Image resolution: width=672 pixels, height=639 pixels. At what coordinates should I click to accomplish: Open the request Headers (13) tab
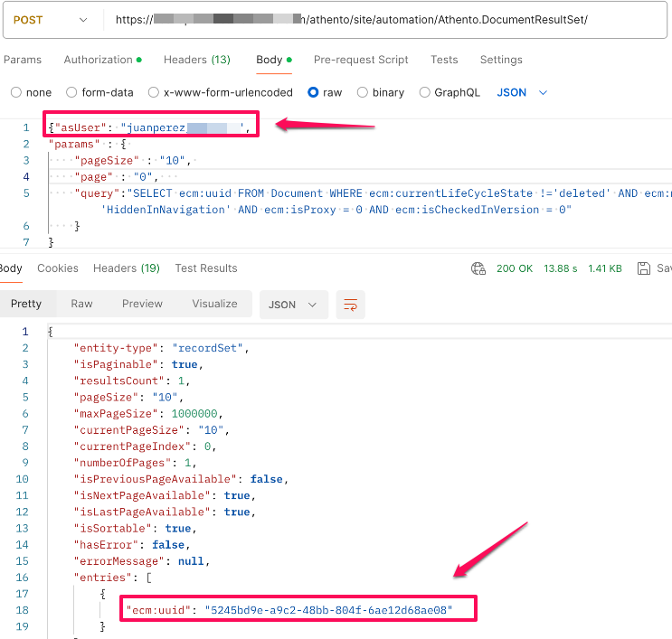point(197,60)
